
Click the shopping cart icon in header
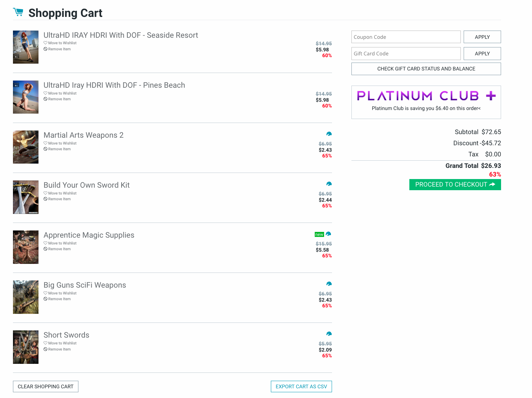(x=18, y=12)
